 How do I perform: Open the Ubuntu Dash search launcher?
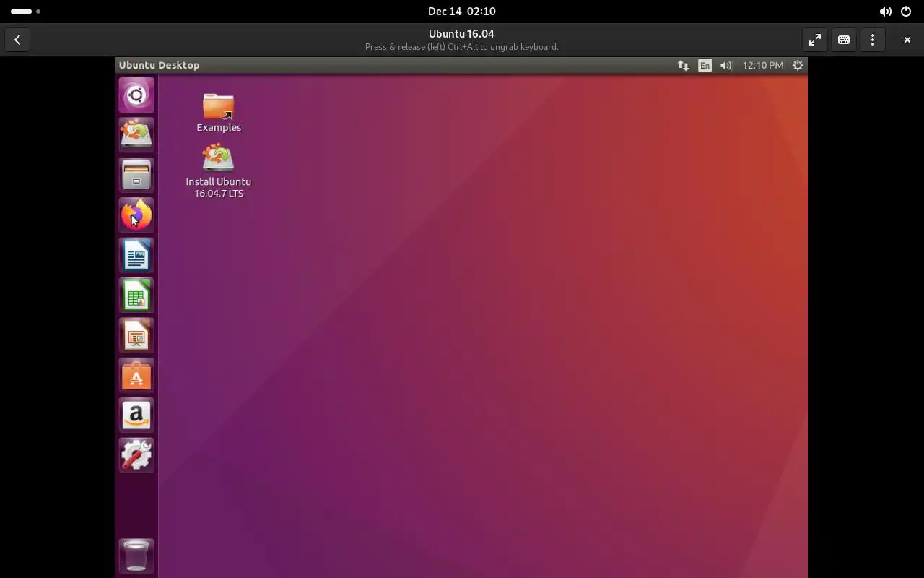pyautogui.click(x=136, y=95)
